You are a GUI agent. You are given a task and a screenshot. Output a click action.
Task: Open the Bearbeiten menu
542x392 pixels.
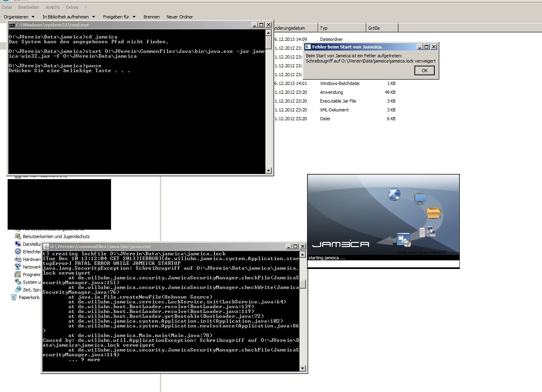(x=28, y=7)
